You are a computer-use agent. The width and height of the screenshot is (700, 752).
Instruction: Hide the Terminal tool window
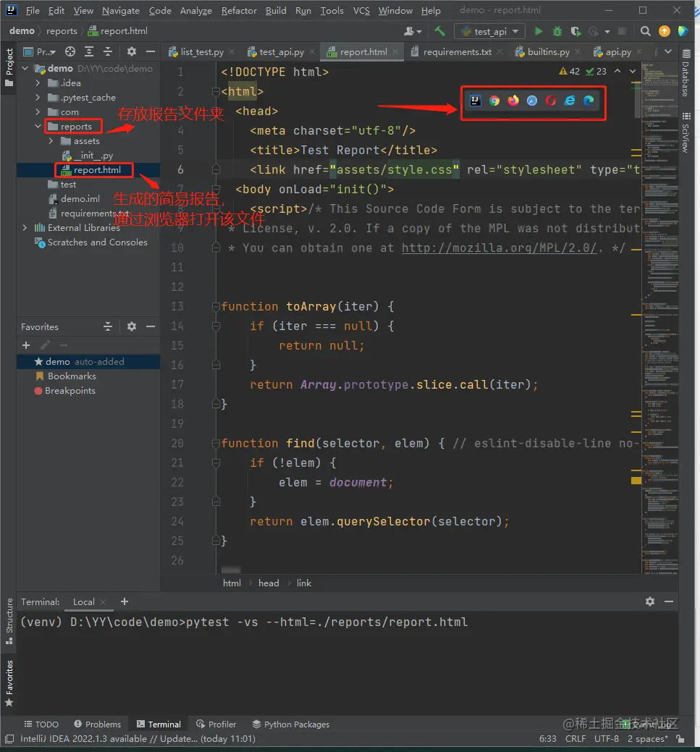[x=669, y=601]
